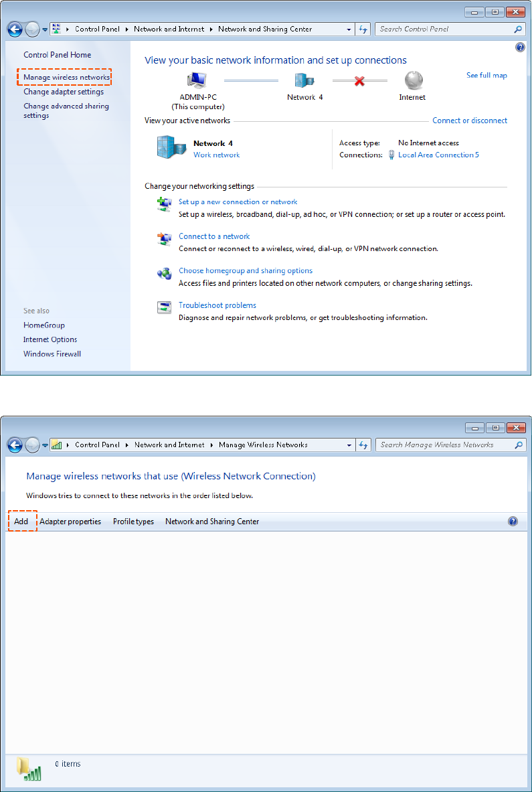The height and width of the screenshot is (792, 532).
Task: Expand address bar history in Manage Wireless Networks window
Action: point(349,445)
